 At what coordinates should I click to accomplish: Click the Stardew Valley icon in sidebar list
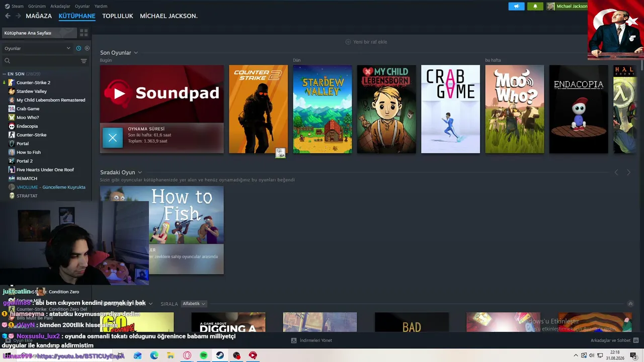(x=12, y=91)
